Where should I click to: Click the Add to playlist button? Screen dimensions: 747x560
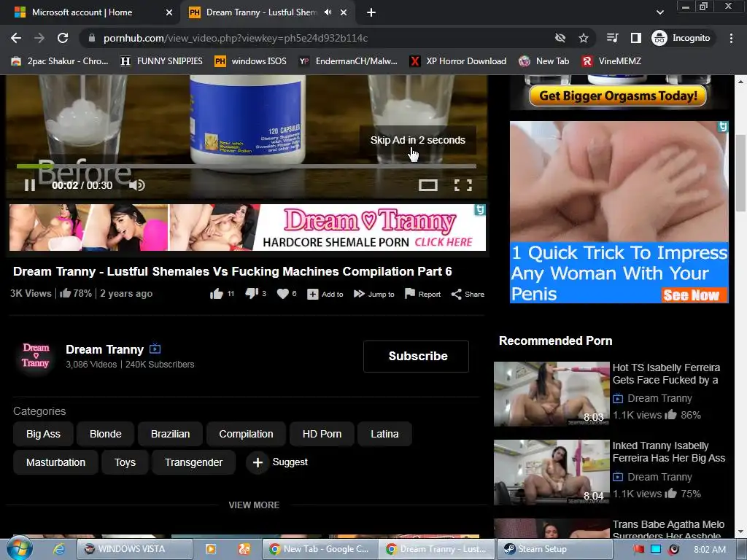coord(325,295)
